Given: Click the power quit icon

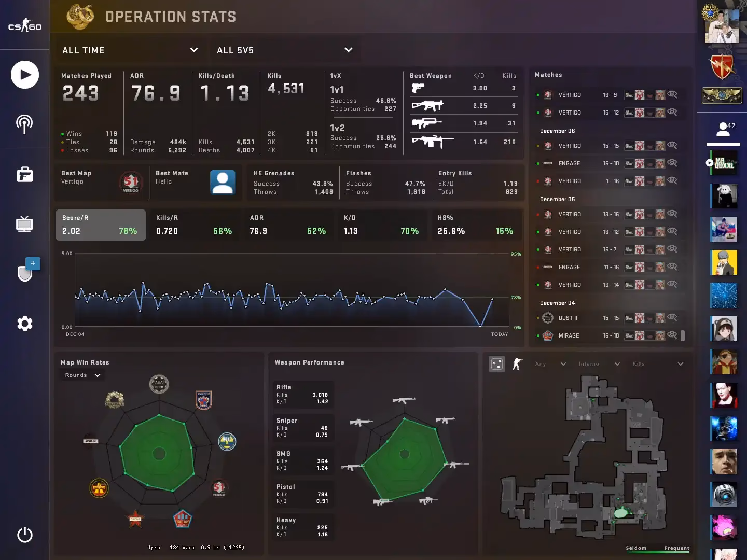Looking at the screenshot, I should tap(25, 535).
